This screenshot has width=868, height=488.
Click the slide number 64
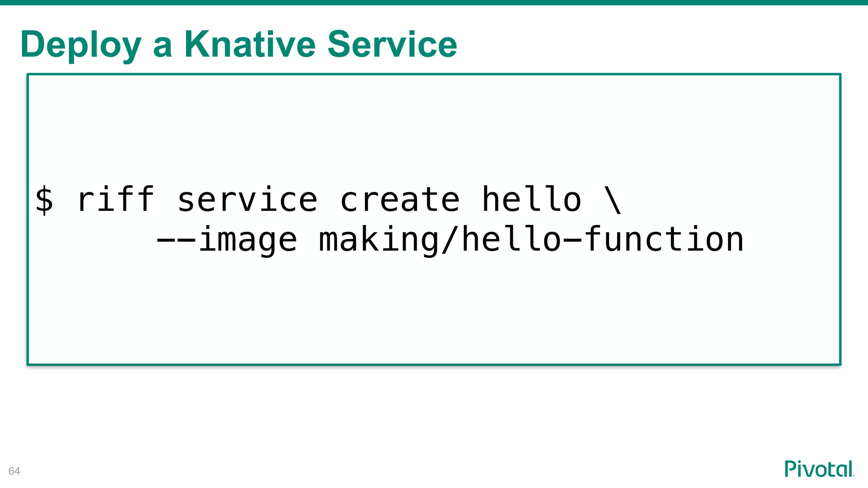click(14, 471)
